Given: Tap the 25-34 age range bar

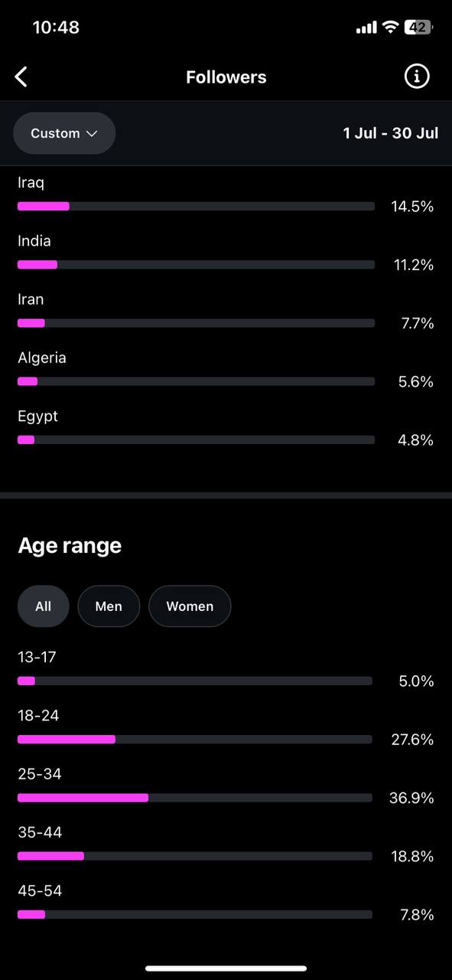Looking at the screenshot, I should tap(195, 798).
